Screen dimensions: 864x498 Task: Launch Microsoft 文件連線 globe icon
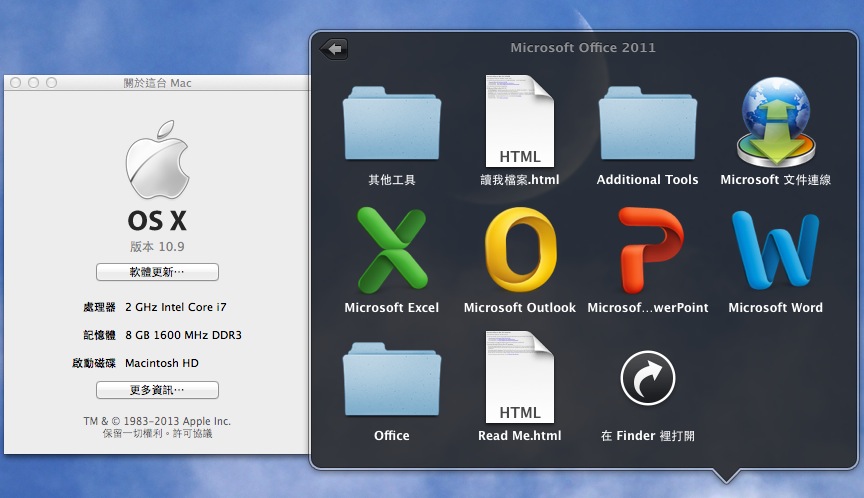776,122
